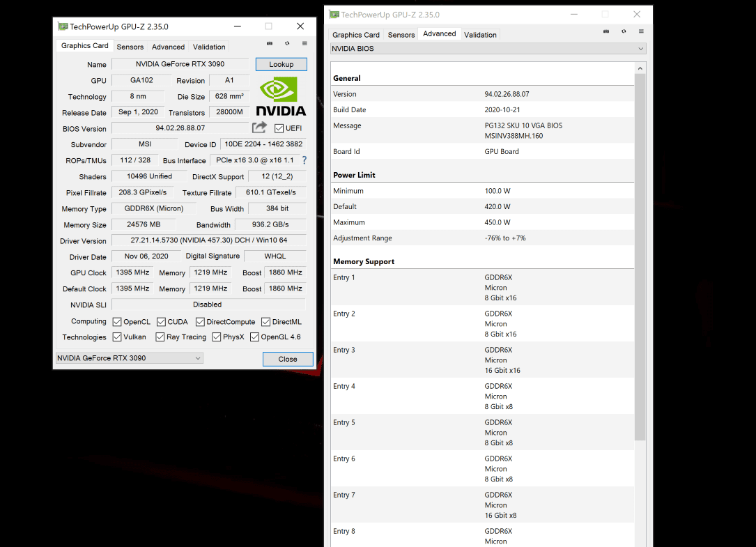Click the Digital Signature field WHQL
The height and width of the screenshot is (547, 756).
click(275, 256)
